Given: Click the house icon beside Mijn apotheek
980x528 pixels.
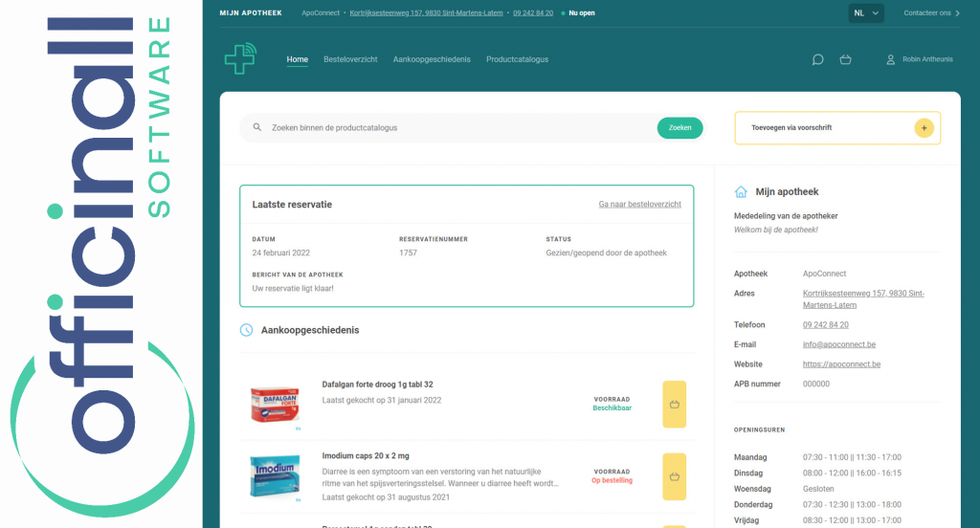Looking at the screenshot, I should (741, 192).
